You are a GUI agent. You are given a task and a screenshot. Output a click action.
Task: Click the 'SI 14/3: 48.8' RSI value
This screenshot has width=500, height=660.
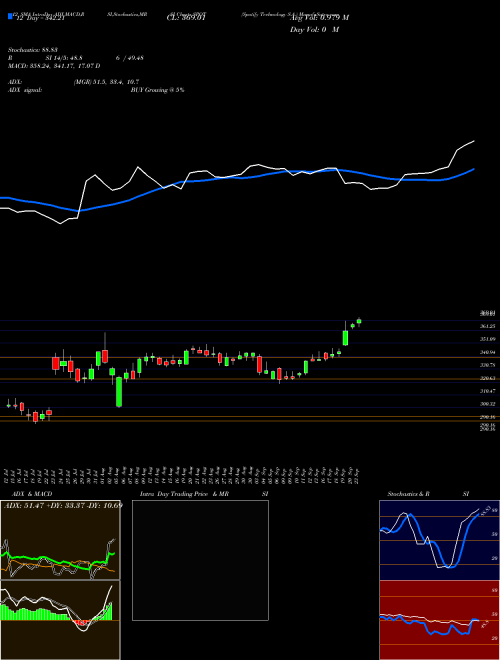64,58
